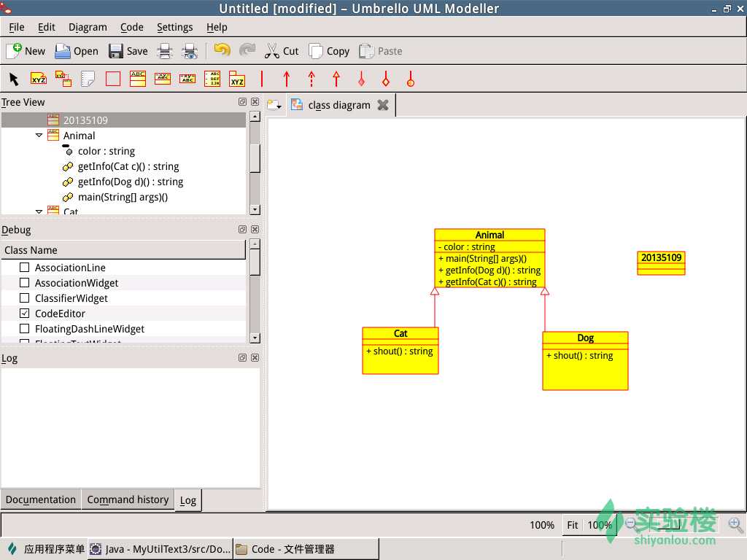Select the Package tool
747x560 pixels.
[237, 79]
